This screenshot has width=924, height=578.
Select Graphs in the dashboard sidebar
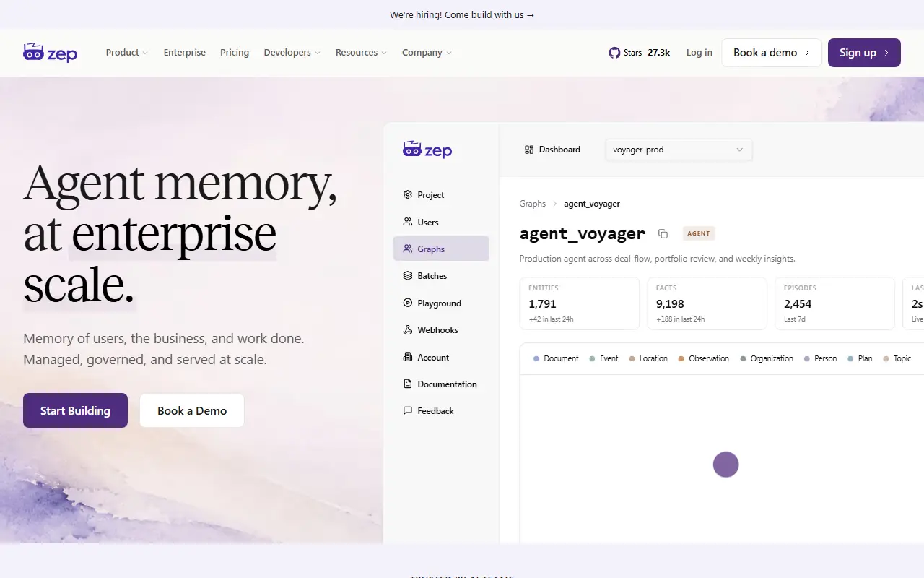(x=441, y=249)
